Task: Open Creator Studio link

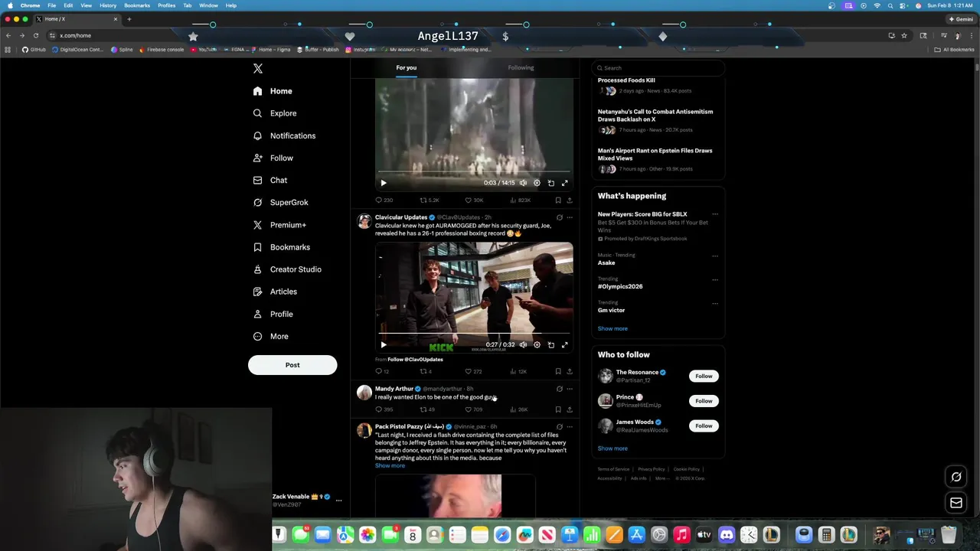Action: [x=286, y=269]
